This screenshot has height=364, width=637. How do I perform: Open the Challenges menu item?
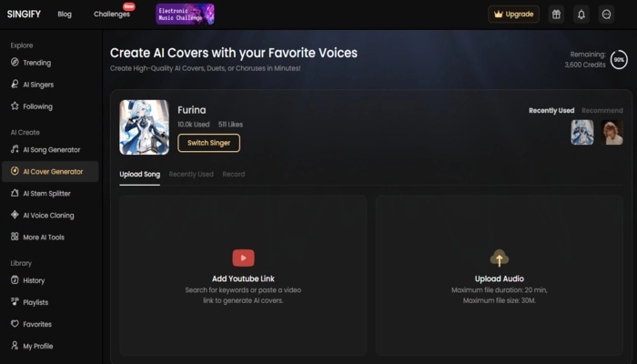(x=112, y=15)
